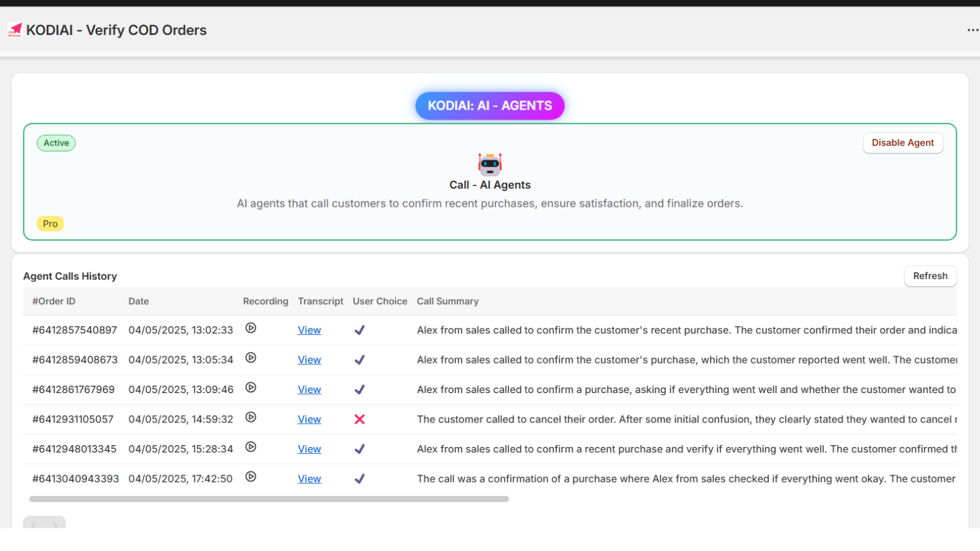Click the Pro plan badge
Viewport: 980px width, 551px height.
click(x=50, y=224)
